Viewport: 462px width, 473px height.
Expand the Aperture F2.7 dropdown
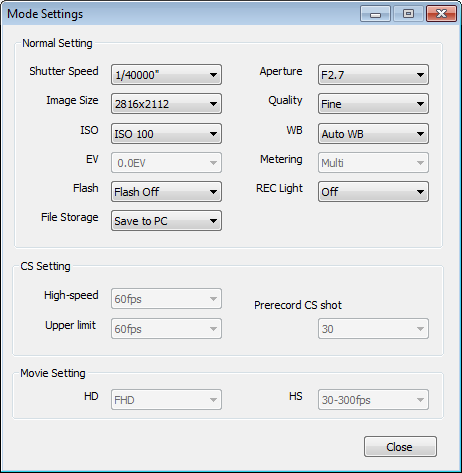click(373, 75)
